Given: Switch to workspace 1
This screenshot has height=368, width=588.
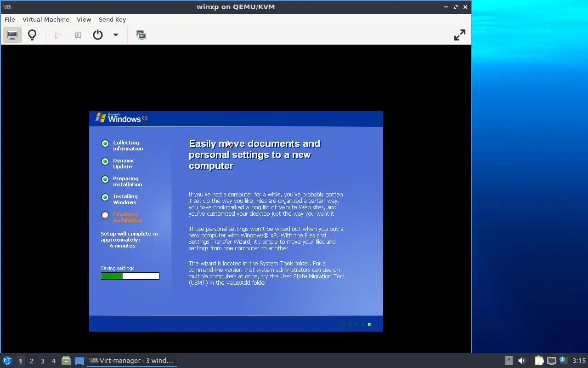Looking at the screenshot, I should click(20, 361).
